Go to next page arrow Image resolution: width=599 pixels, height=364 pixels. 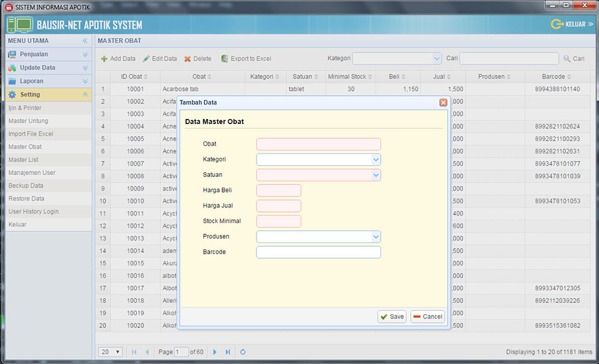point(215,352)
